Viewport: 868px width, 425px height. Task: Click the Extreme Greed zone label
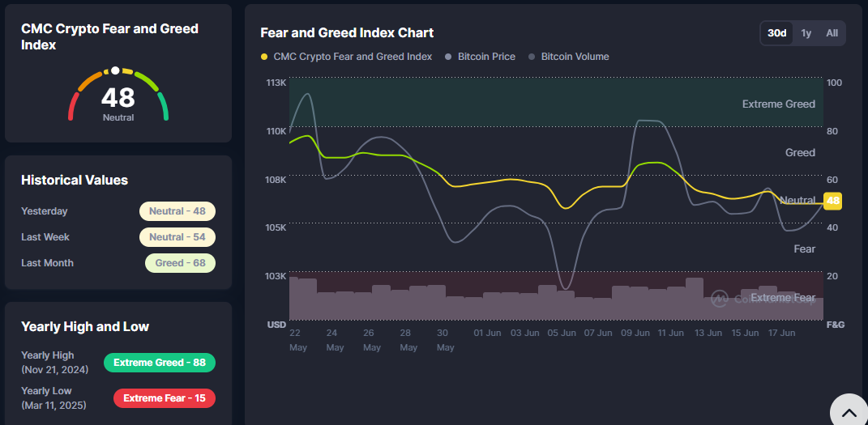778,104
